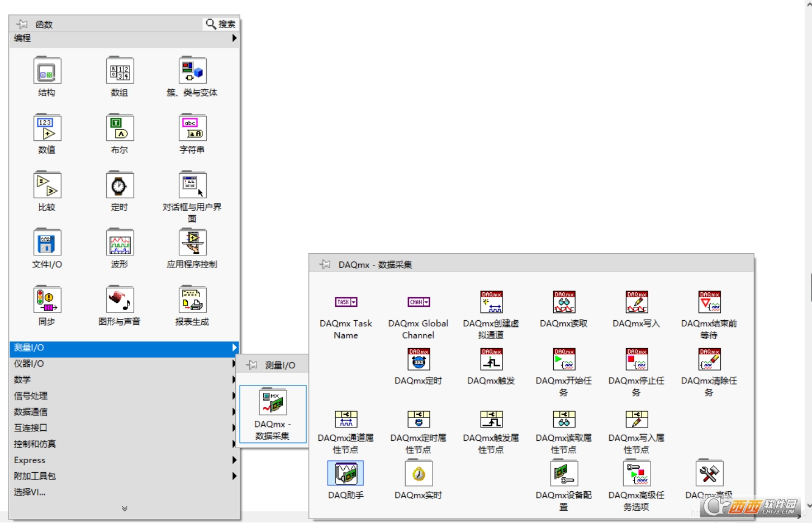Select the DAQmx读取属性节点 icon
This screenshot has height=523, width=812.
coord(564,419)
